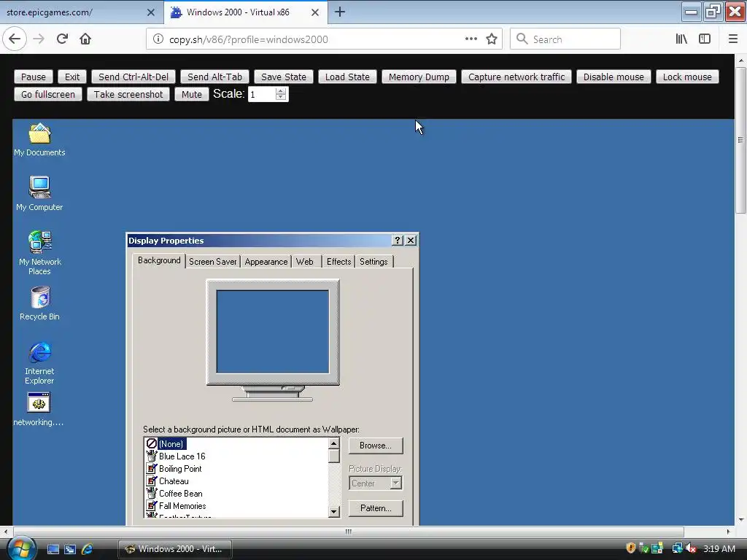747x560 pixels.
Task: Go to the Firefox home page
Action: tap(85, 39)
